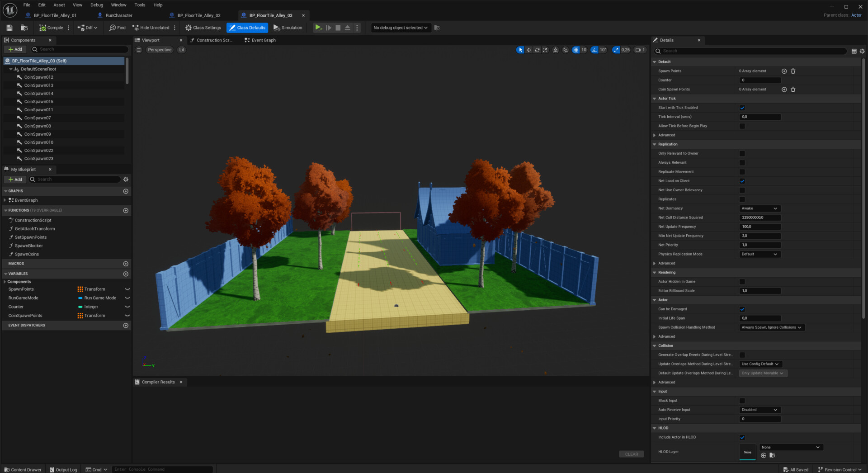
Task: Select the SpawnCoins function
Action: [28, 254]
